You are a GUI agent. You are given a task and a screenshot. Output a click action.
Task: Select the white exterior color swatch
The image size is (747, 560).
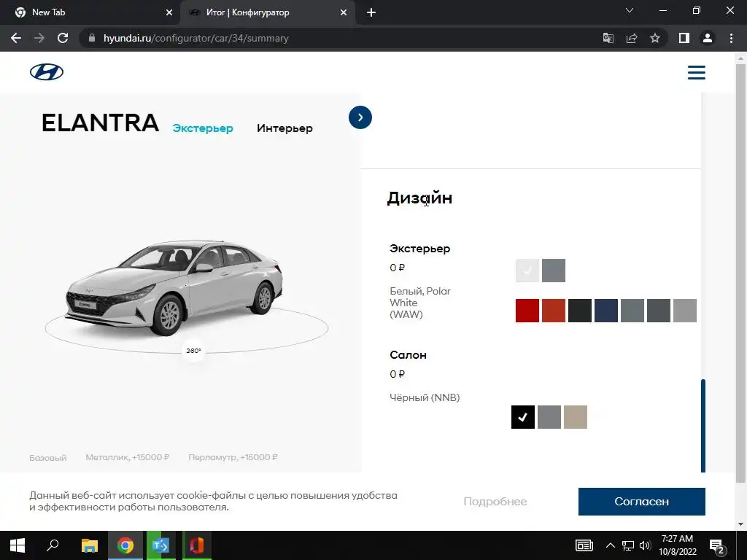pyautogui.click(x=527, y=271)
